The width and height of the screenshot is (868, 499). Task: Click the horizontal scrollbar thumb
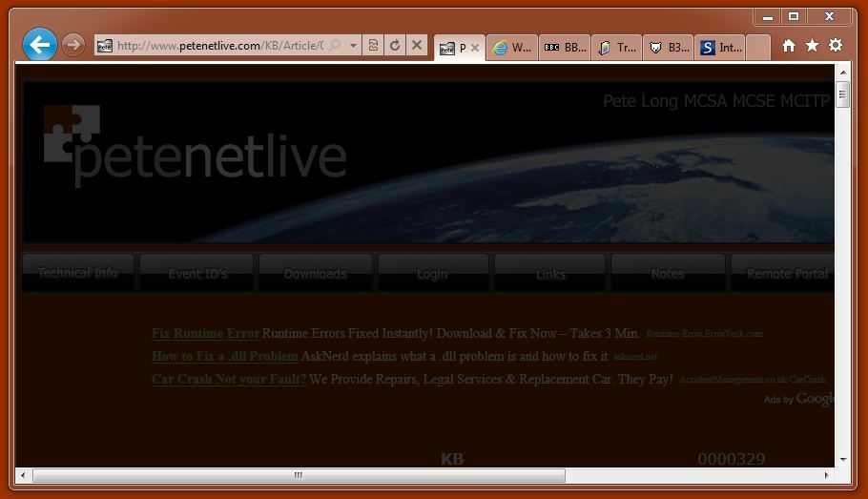point(299,475)
